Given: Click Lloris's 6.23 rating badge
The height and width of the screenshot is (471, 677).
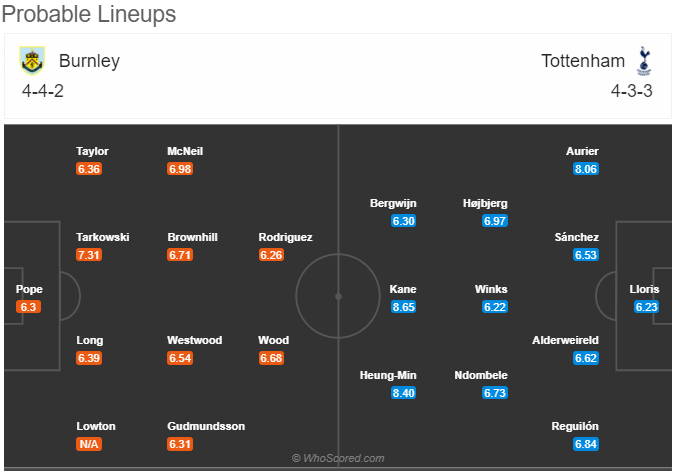Looking at the screenshot, I should pyautogui.click(x=646, y=307).
